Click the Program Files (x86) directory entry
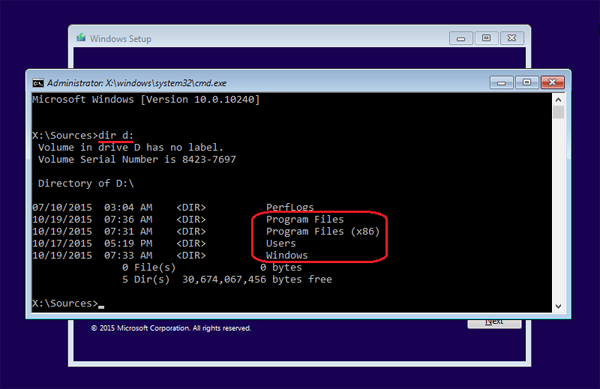The width and height of the screenshot is (600, 389). coord(323,231)
